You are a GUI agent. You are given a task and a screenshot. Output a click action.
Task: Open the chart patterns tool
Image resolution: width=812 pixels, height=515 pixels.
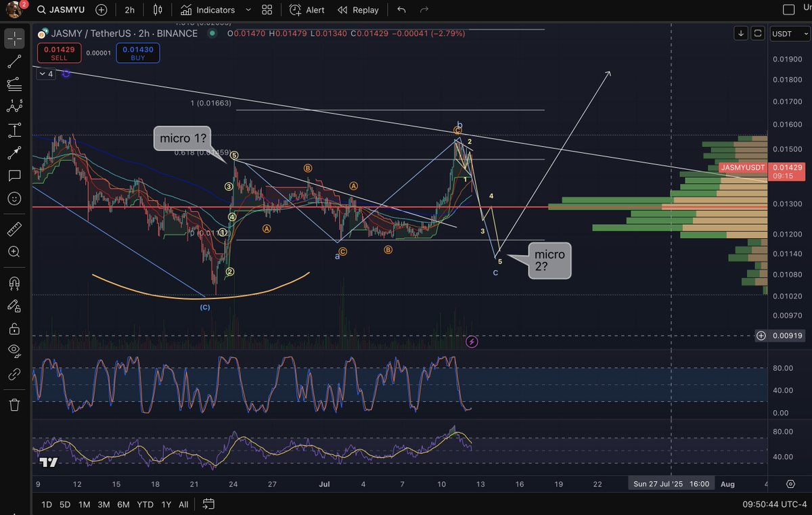(x=14, y=107)
